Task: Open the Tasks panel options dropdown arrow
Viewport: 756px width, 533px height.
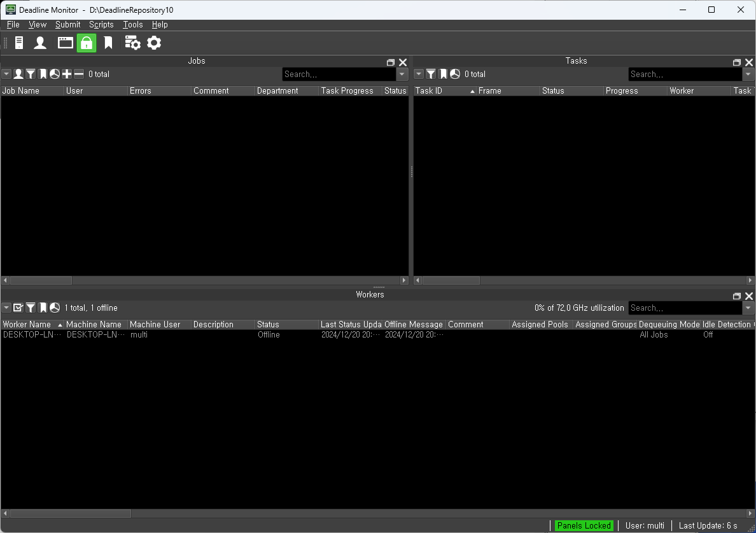Action: [419, 74]
